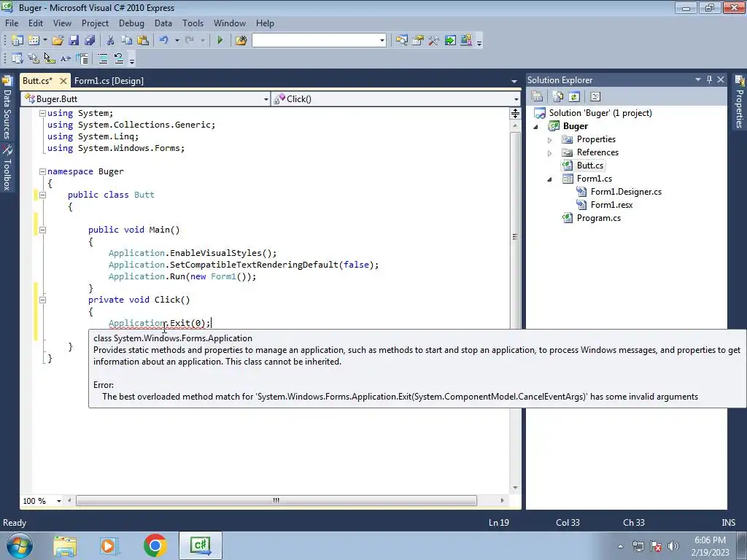The width and height of the screenshot is (747, 560).
Task: Expand the Properties folder node
Action: click(549, 140)
